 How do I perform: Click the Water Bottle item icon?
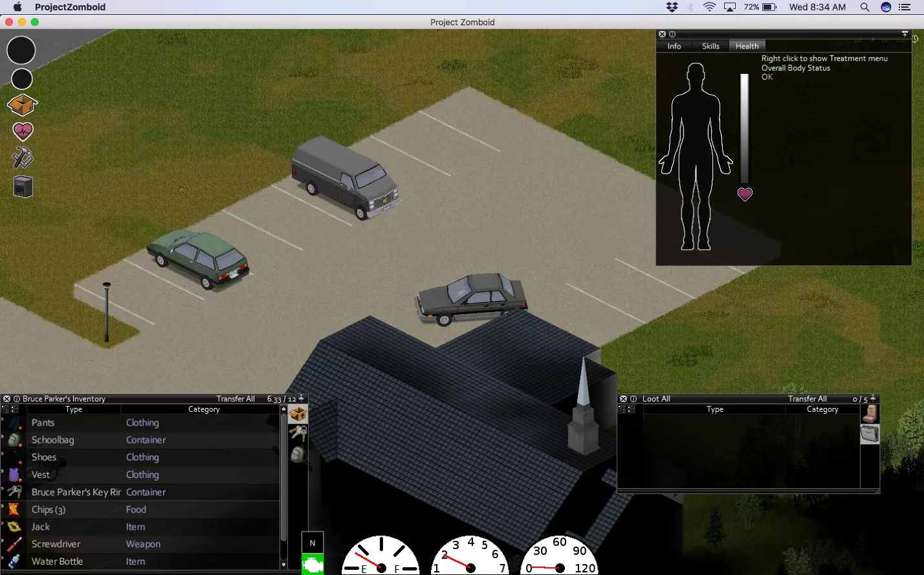14,561
